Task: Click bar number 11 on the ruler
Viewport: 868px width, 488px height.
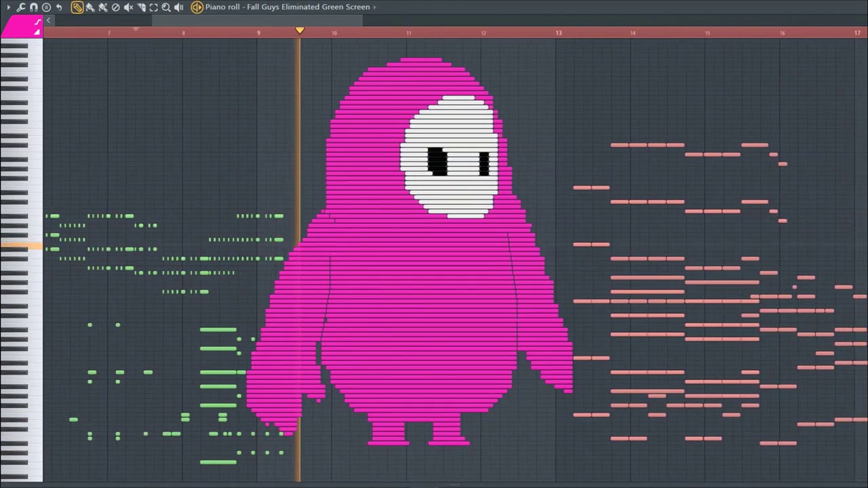Action: 409,33
